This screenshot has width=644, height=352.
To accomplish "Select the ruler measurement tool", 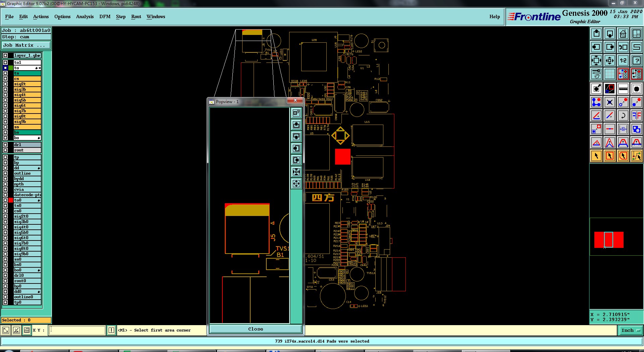I will (623, 89).
